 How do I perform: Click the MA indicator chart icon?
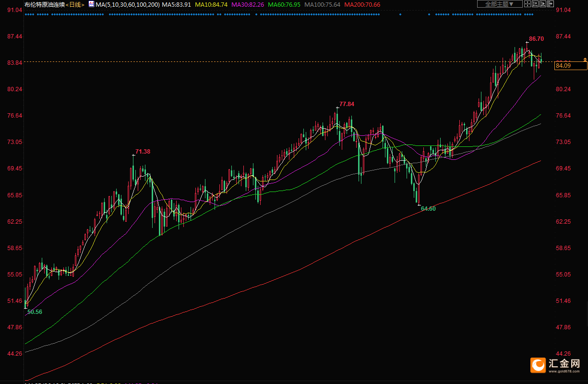click(x=91, y=4)
